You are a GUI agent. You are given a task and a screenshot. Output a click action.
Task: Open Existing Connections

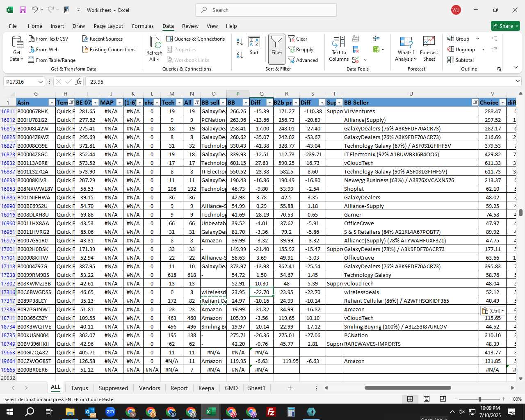[109, 49]
